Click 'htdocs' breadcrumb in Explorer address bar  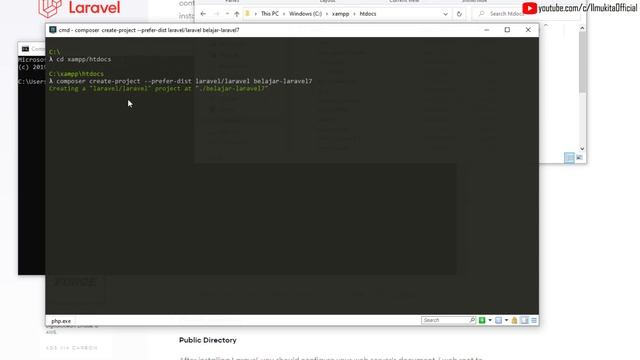(x=368, y=14)
